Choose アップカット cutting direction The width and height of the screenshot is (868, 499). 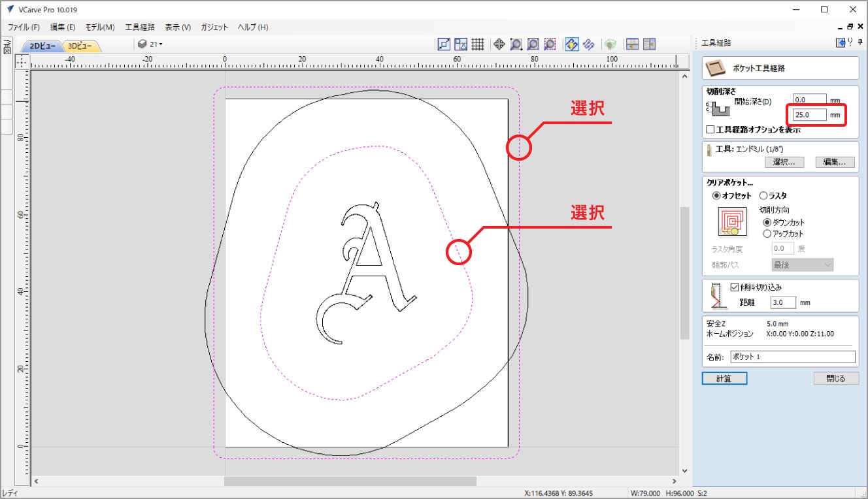click(x=767, y=233)
